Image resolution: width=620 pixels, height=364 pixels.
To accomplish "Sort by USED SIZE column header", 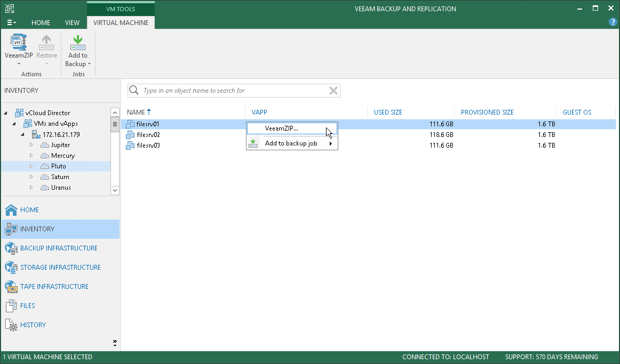I will (x=388, y=112).
